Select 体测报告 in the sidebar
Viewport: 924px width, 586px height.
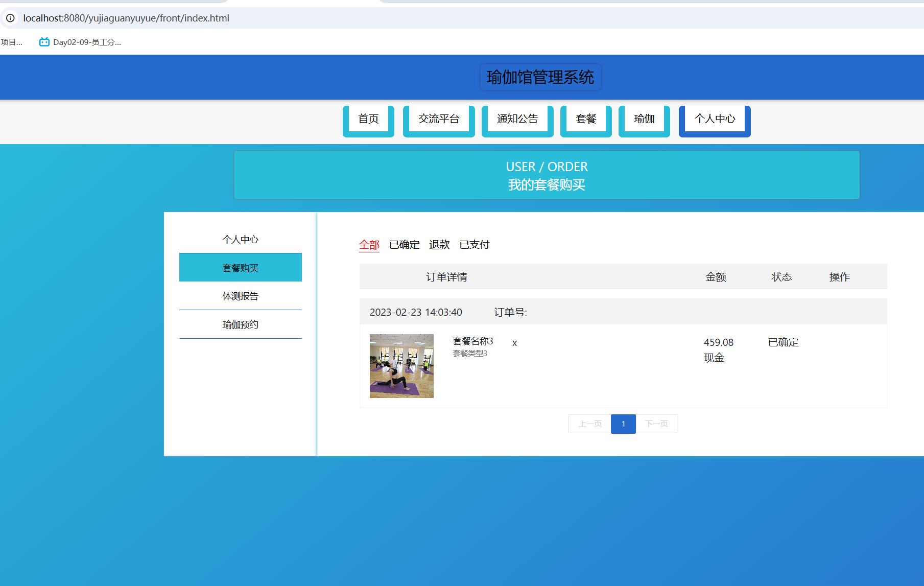[x=241, y=296]
